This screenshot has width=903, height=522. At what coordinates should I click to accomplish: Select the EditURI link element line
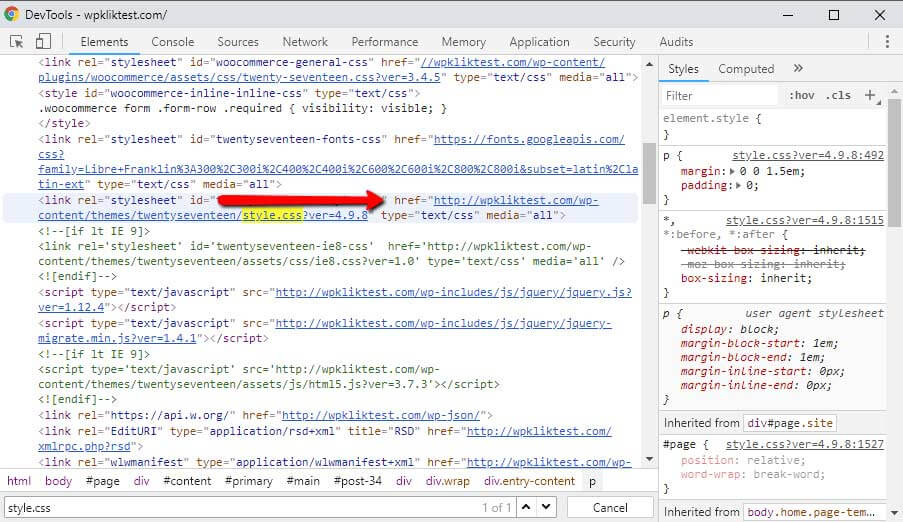tap(325, 438)
